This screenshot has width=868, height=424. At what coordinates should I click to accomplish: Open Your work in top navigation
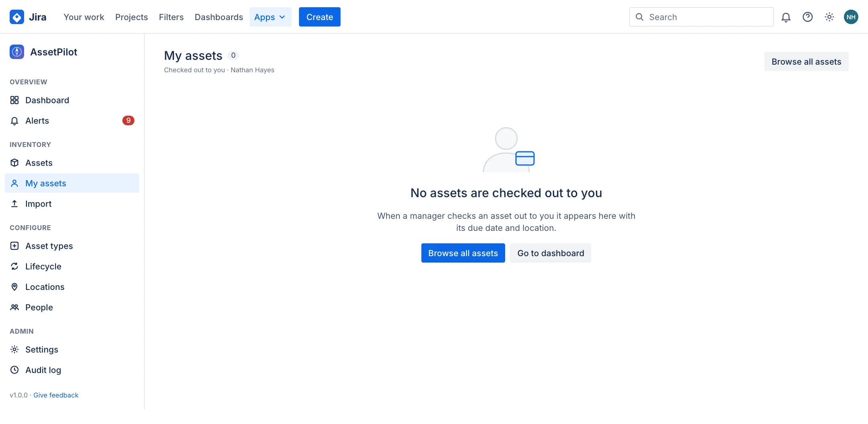coord(84,17)
